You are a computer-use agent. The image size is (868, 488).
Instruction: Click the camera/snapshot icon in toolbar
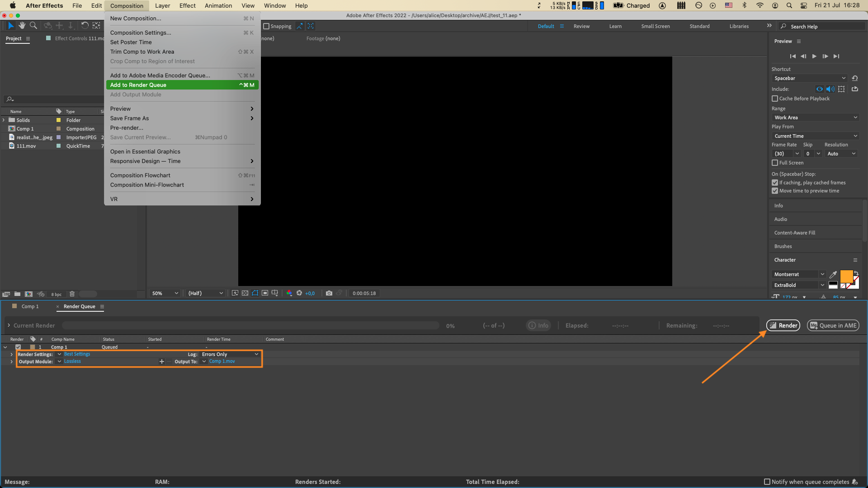coord(329,293)
